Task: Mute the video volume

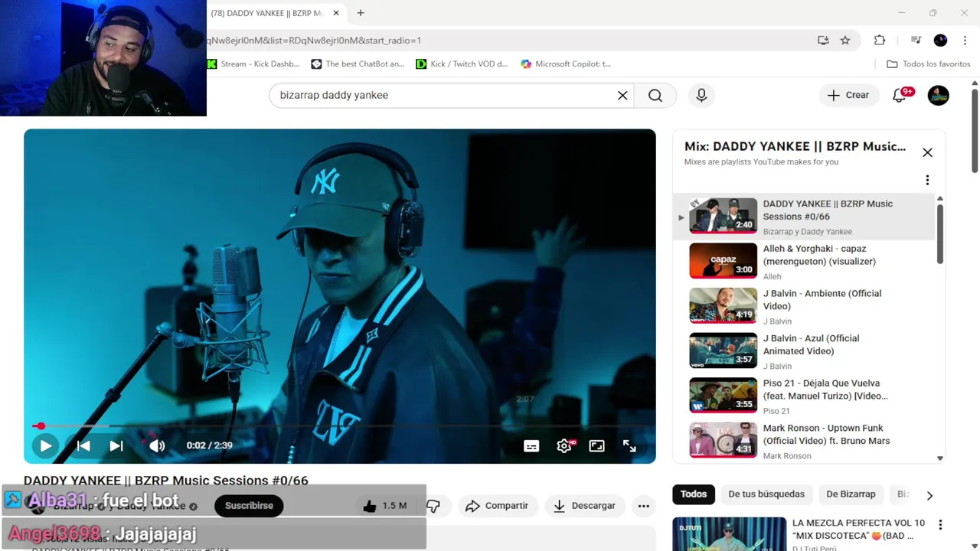Action: coord(157,445)
